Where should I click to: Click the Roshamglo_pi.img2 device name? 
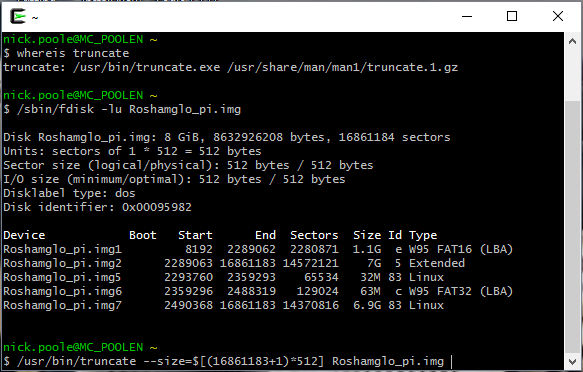[62, 263]
